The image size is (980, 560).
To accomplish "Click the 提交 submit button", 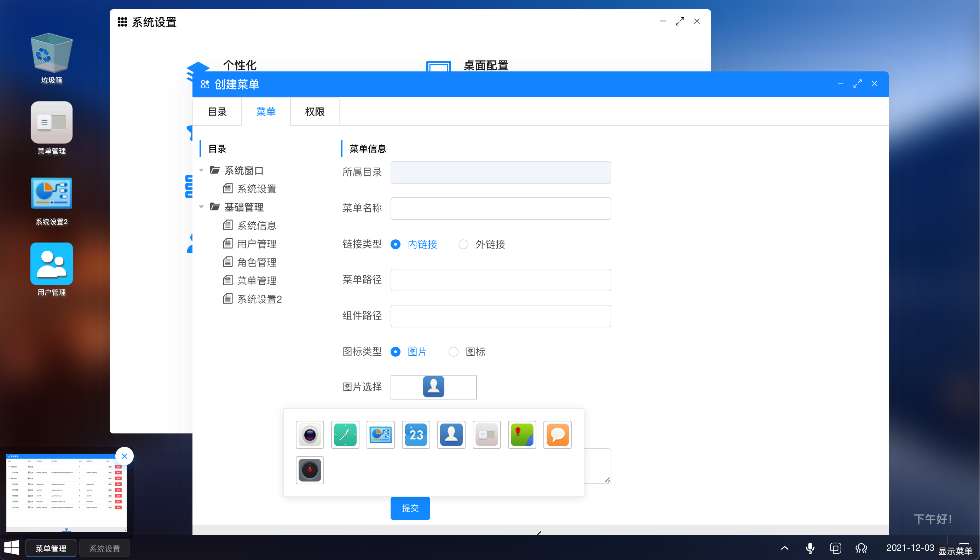I will 410,508.
